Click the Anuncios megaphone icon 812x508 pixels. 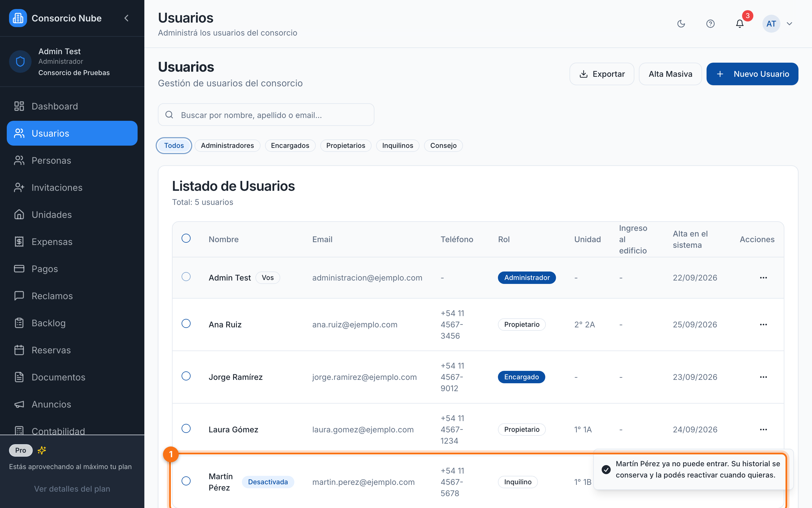click(x=19, y=404)
